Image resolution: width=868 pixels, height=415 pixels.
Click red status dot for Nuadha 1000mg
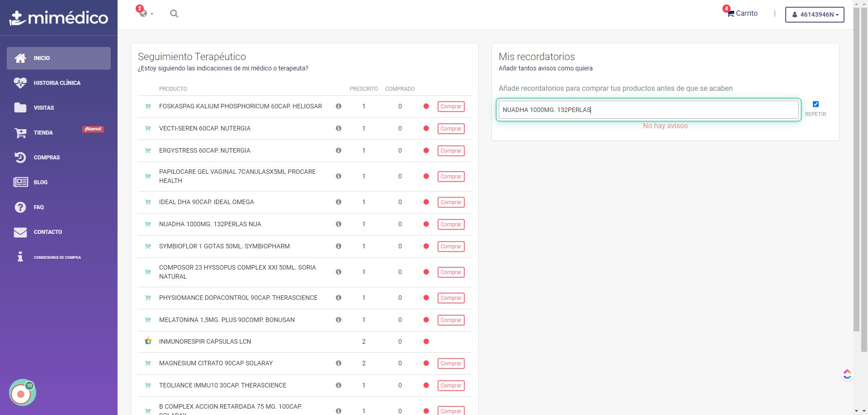(x=426, y=224)
